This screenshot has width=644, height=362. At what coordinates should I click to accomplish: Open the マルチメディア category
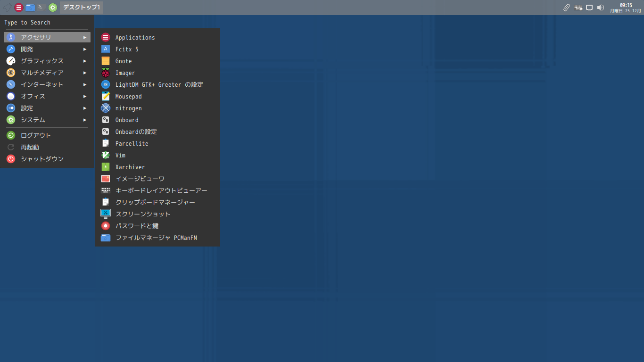(47, 73)
